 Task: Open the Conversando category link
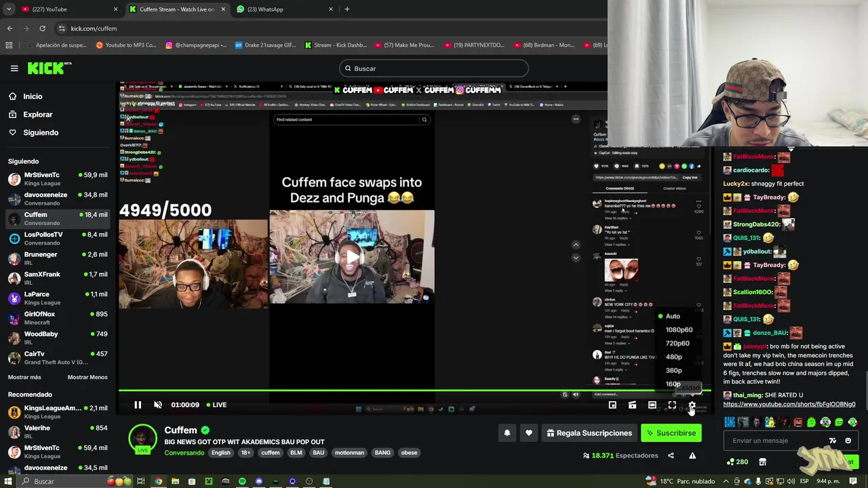point(184,453)
